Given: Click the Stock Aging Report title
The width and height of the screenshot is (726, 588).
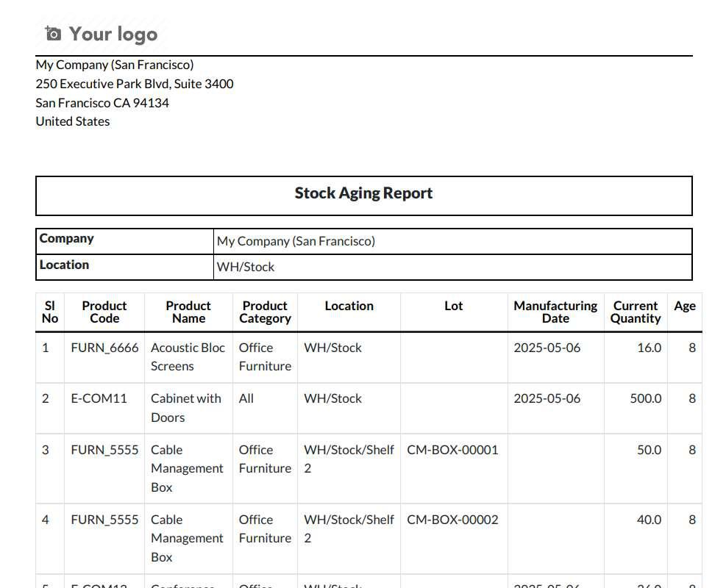Looking at the screenshot, I should click(363, 193).
